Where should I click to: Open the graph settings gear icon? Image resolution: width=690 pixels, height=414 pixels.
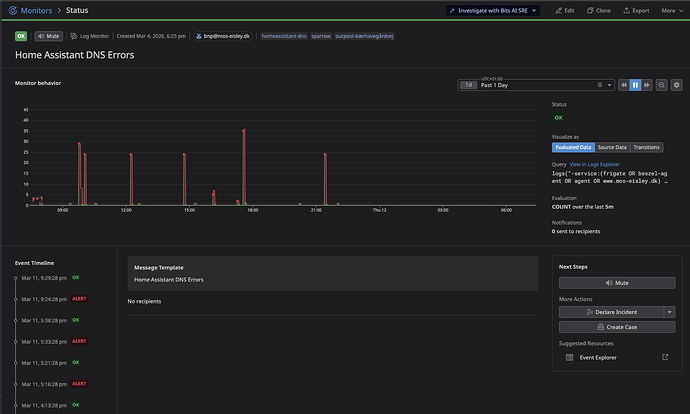[677, 85]
